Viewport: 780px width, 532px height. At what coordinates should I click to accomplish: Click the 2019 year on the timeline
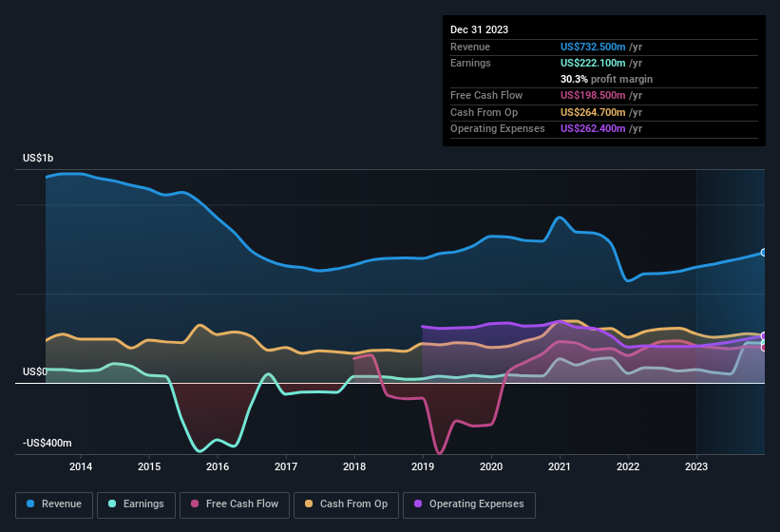click(x=423, y=466)
